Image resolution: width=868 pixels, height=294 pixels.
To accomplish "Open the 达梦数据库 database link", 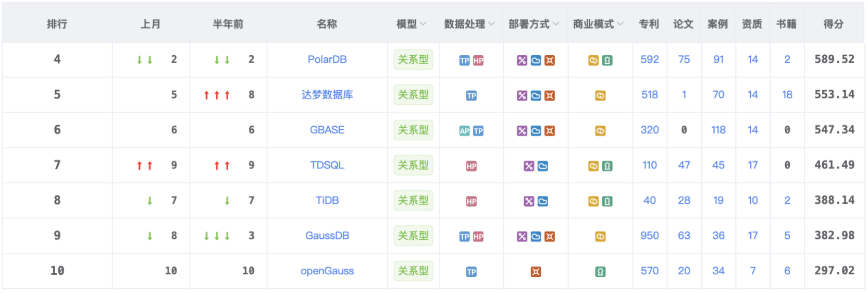I will [x=327, y=94].
